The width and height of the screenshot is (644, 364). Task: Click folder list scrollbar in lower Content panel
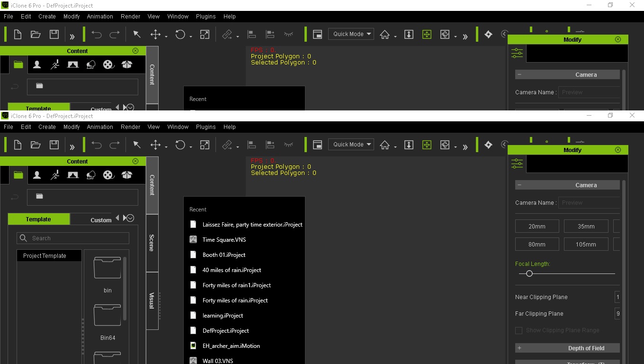point(125,288)
